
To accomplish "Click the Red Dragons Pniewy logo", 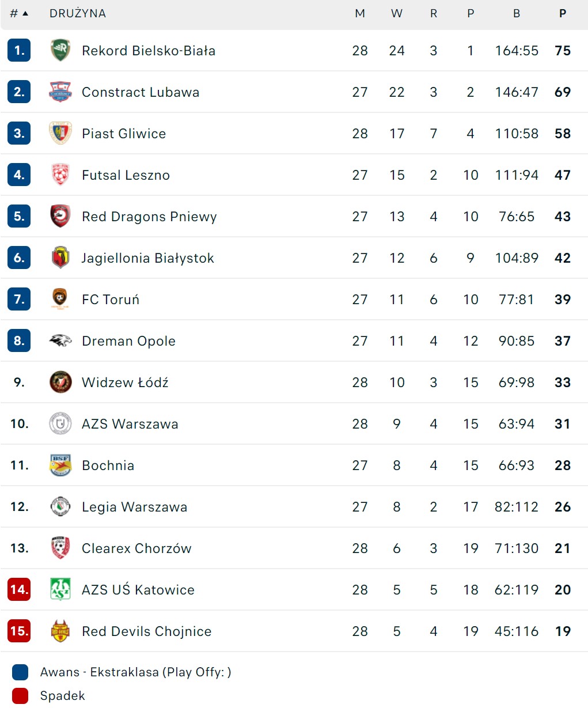I will [x=60, y=217].
